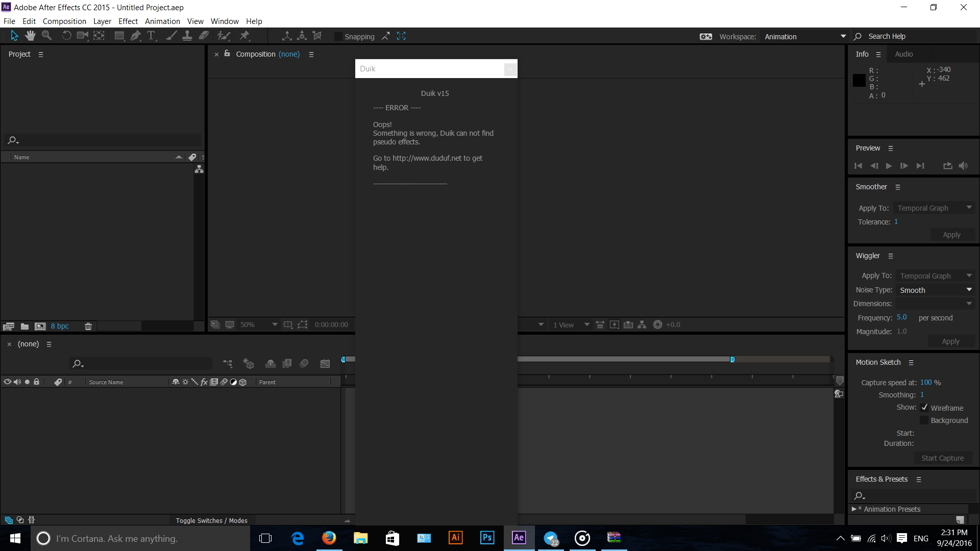
Task: Open After Effects in the taskbar
Action: click(x=519, y=538)
